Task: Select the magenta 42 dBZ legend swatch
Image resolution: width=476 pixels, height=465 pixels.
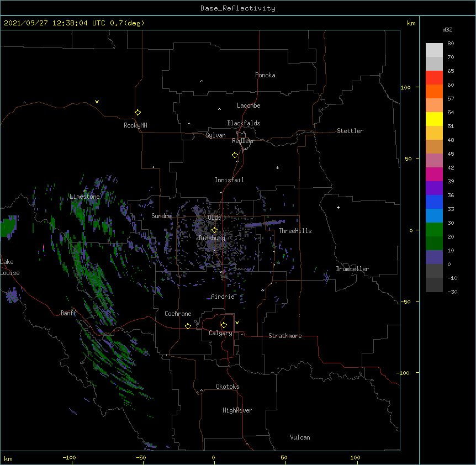Action: click(434, 174)
